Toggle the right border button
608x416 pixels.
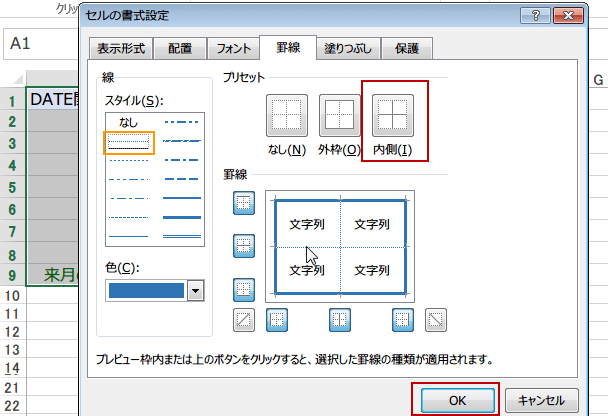click(403, 320)
